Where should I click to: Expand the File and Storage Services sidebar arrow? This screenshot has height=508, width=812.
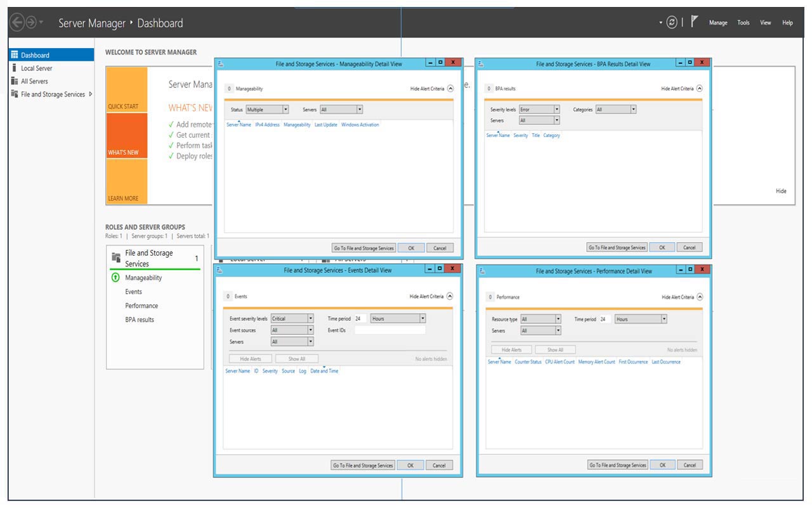click(91, 94)
